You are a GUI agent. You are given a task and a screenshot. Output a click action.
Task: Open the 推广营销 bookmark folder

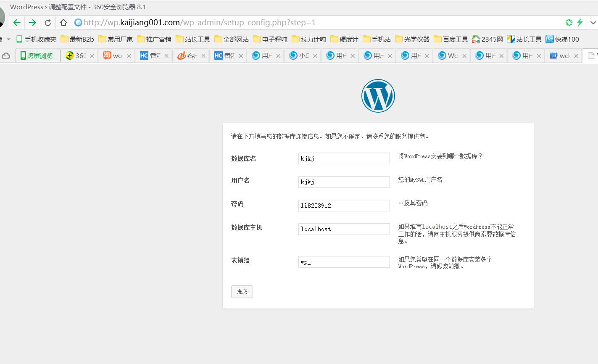(x=154, y=39)
